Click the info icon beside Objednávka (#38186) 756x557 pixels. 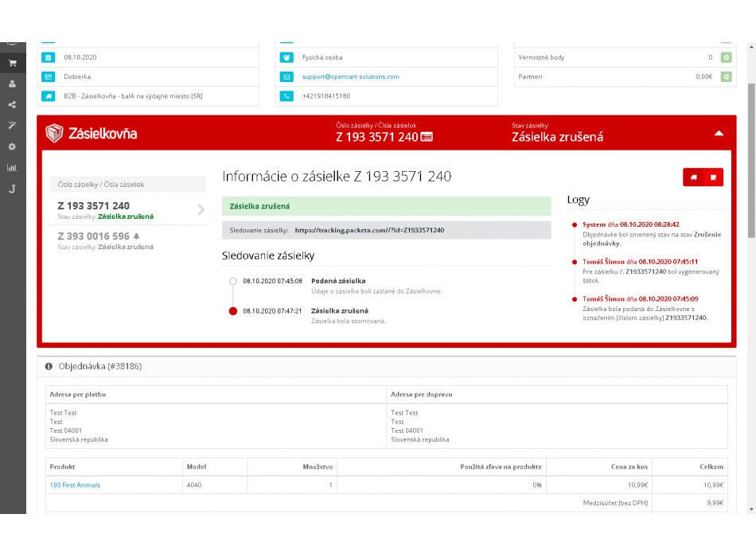coord(49,367)
